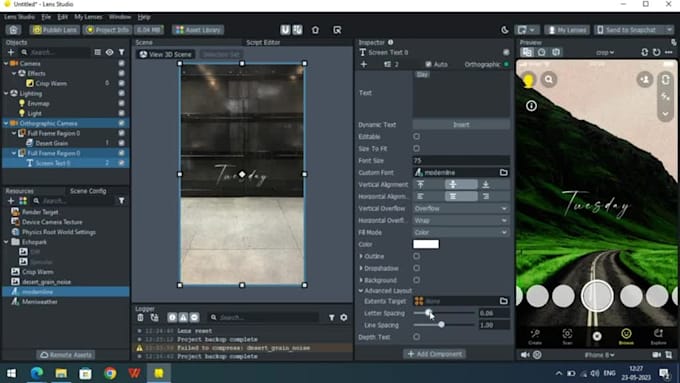Toggle the Depth Test checkbox

(x=416, y=337)
